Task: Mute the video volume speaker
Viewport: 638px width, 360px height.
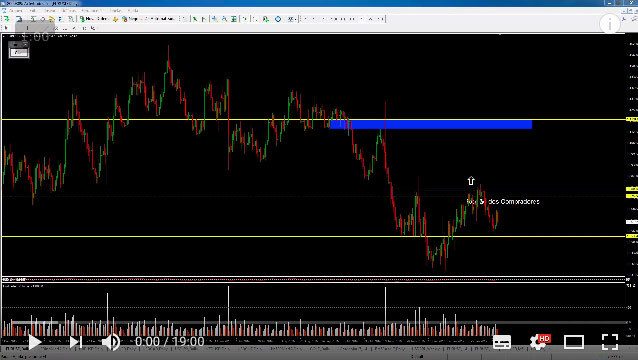Action: pyautogui.click(x=110, y=342)
